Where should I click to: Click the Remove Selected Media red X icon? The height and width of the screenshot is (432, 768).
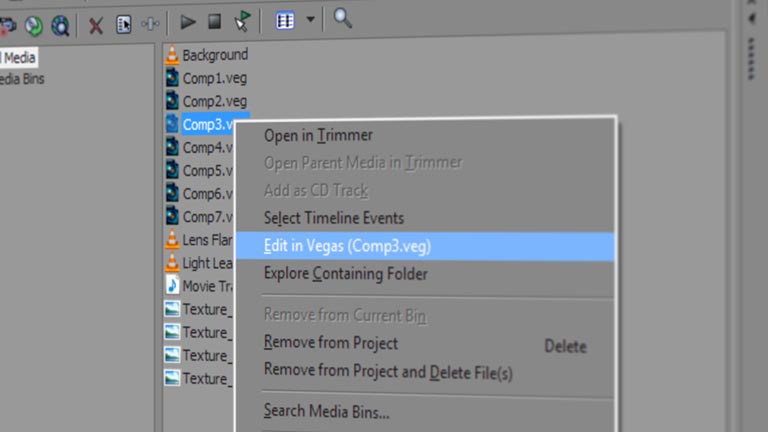(96, 25)
